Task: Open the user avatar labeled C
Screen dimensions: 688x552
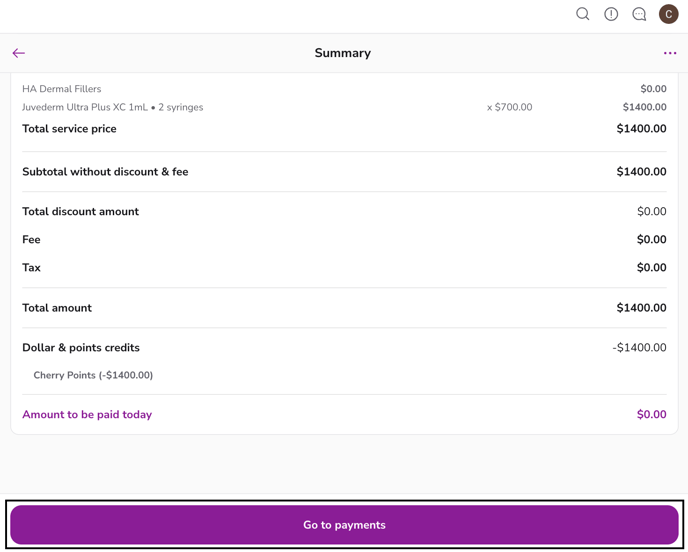Action: tap(668, 14)
